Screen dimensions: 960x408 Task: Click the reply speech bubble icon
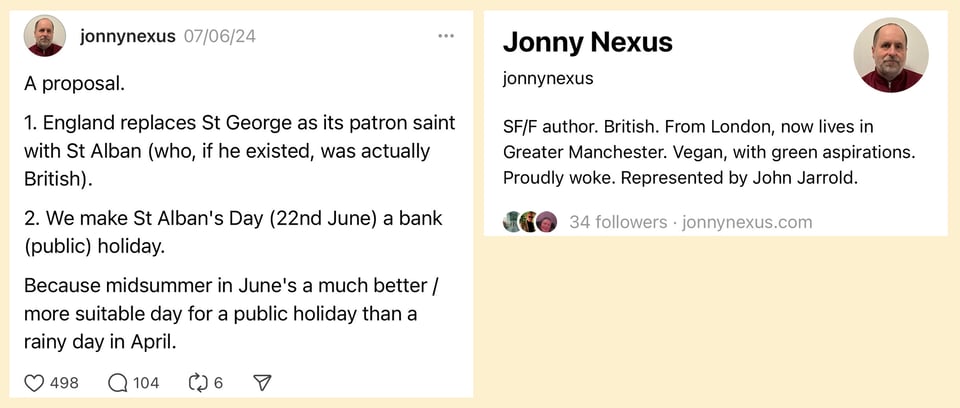(118, 382)
